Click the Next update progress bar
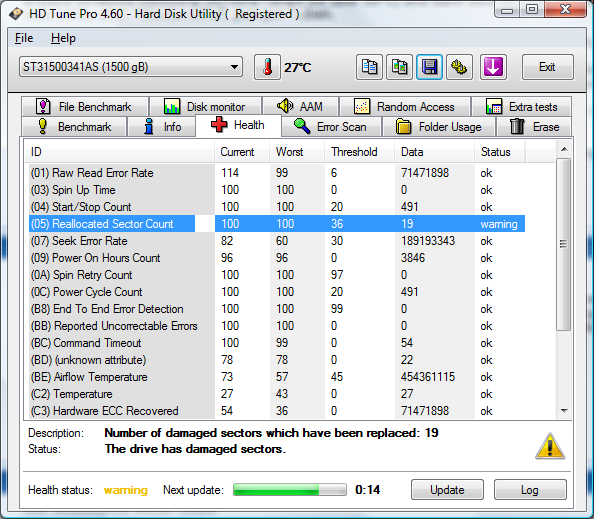Screen dimensions: 594x519 point(290,489)
